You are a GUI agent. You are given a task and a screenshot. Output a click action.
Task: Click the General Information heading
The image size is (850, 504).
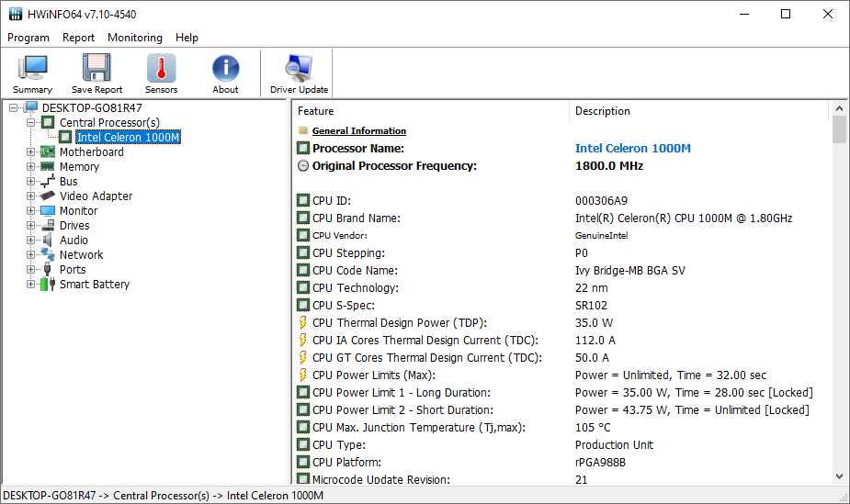pyautogui.click(x=359, y=130)
